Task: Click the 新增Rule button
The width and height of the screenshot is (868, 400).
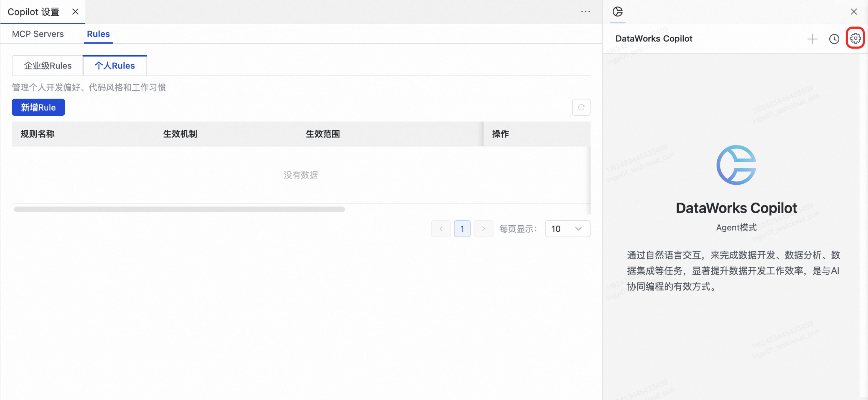Action: pyautogui.click(x=38, y=107)
